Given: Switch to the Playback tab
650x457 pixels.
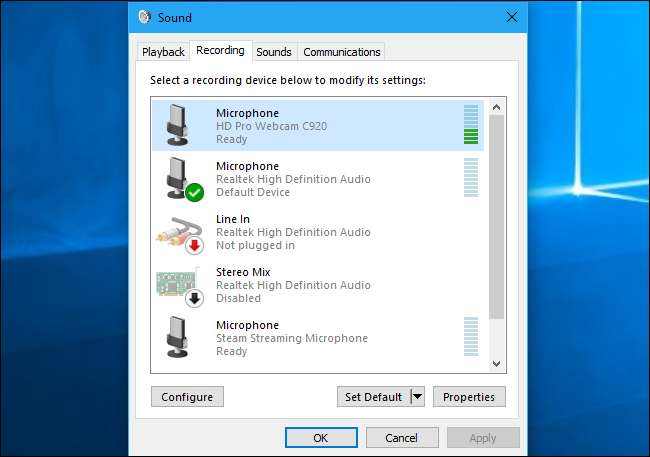Looking at the screenshot, I should [x=163, y=52].
